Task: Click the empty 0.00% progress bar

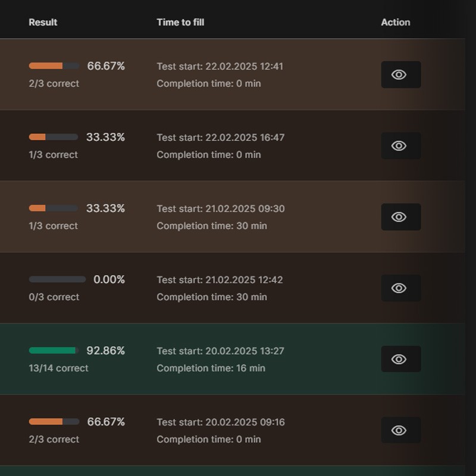Action: (x=57, y=279)
